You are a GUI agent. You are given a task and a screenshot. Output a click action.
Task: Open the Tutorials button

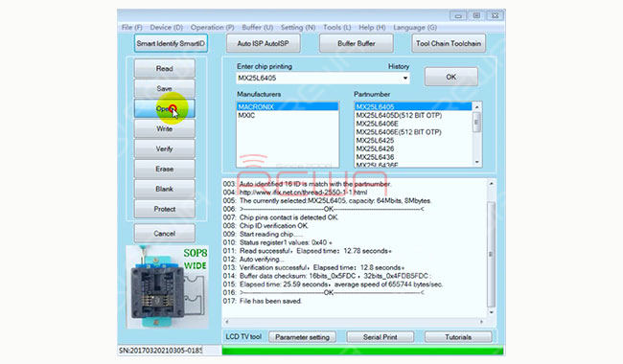[x=458, y=337]
